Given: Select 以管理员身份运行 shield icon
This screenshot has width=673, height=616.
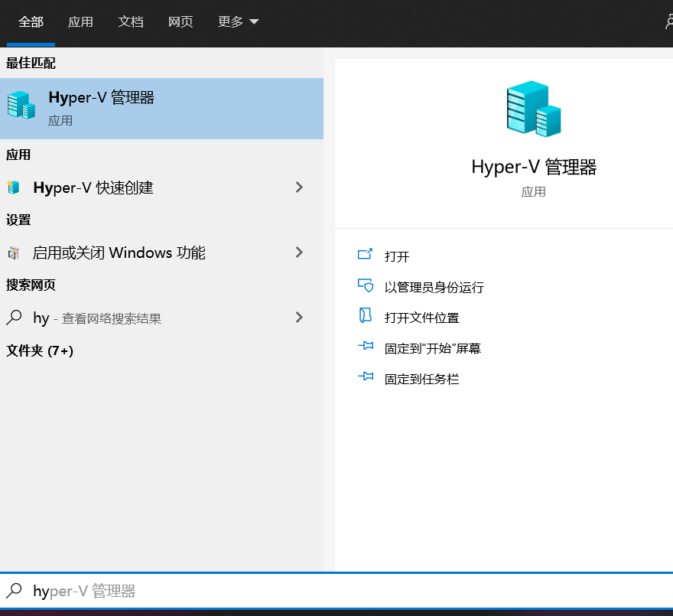Looking at the screenshot, I should (x=366, y=286).
